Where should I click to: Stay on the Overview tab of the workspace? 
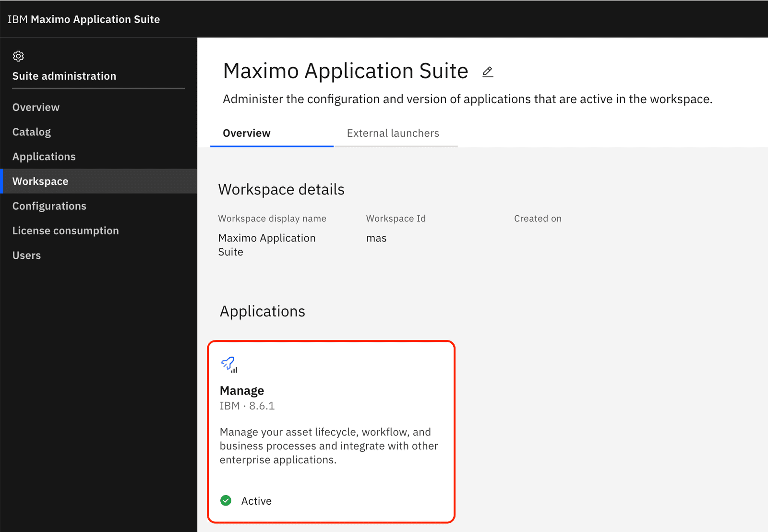pyautogui.click(x=246, y=133)
